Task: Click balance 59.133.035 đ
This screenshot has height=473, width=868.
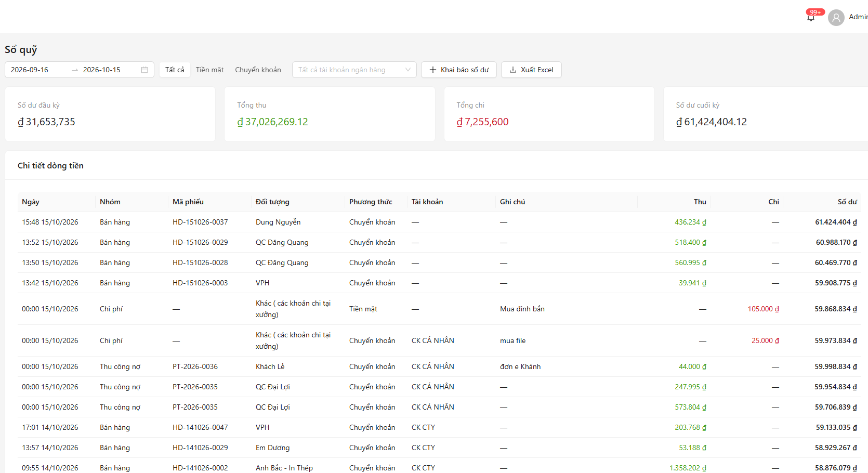Action: [x=836, y=427]
